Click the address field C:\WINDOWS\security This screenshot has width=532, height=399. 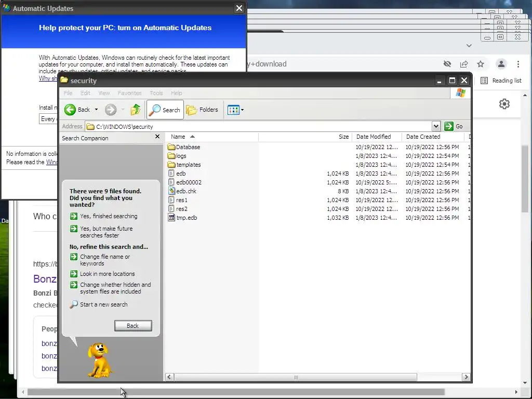pyautogui.click(x=258, y=127)
